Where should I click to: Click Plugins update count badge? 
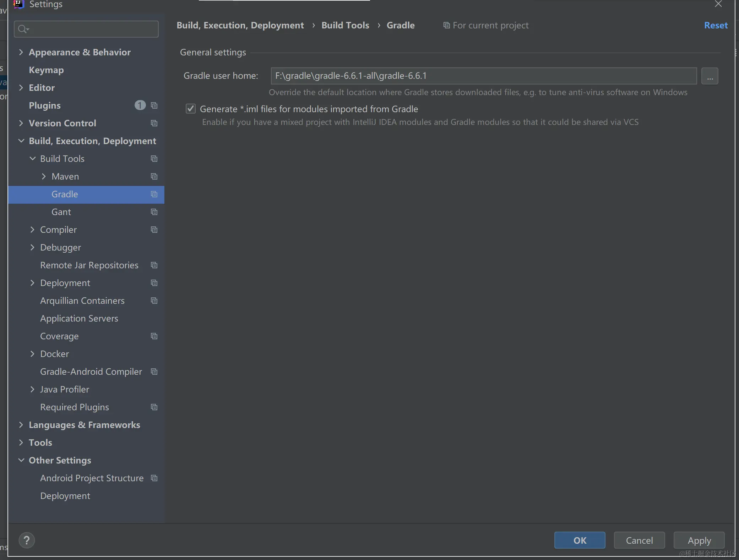coord(140,105)
